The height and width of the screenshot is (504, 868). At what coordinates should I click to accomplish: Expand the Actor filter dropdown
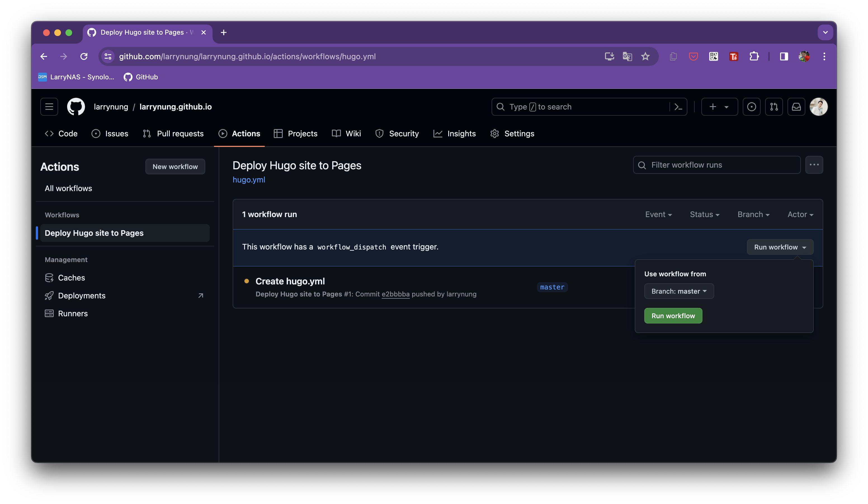click(800, 214)
